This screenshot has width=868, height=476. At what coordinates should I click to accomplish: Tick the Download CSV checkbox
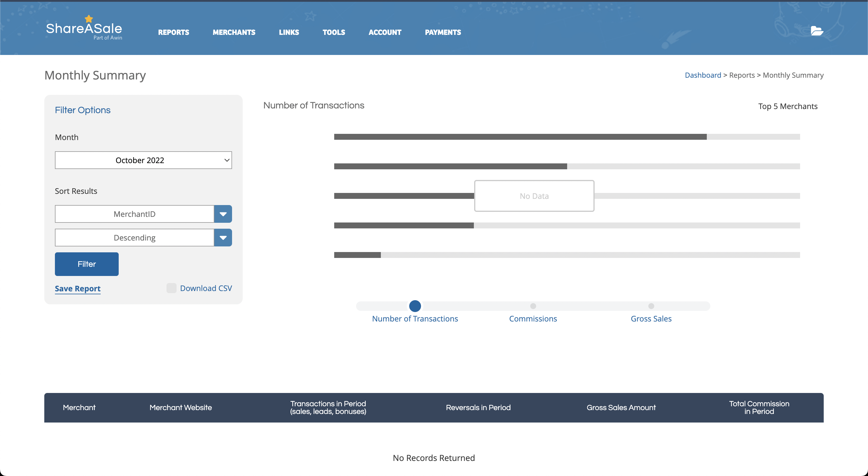[171, 288]
